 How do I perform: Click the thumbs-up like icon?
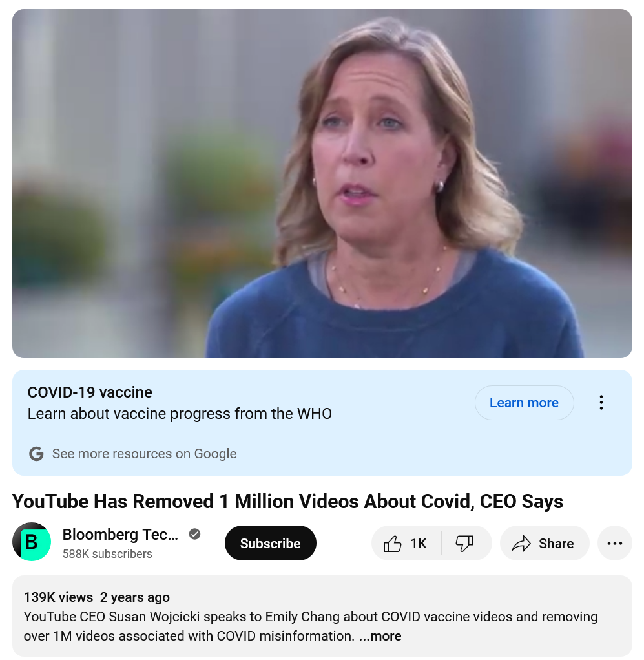pyautogui.click(x=392, y=544)
